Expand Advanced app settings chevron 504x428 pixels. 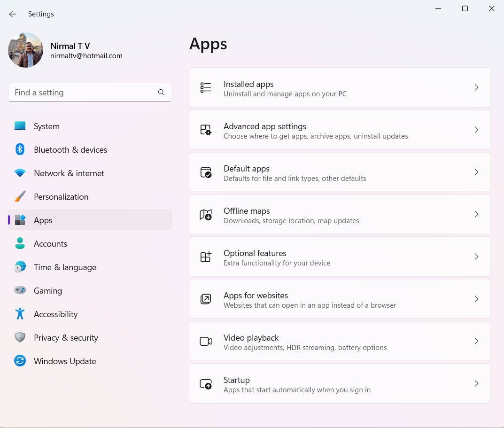(476, 130)
